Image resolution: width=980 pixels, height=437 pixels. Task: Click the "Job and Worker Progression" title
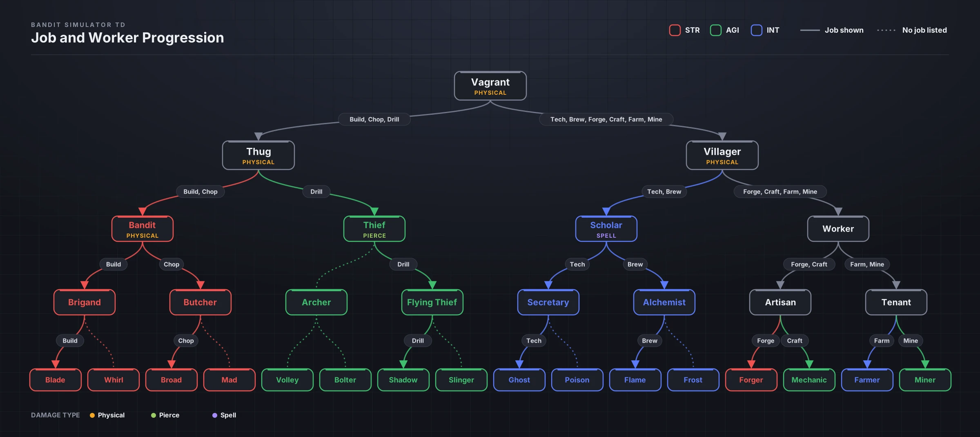pyautogui.click(x=127, y=38)
